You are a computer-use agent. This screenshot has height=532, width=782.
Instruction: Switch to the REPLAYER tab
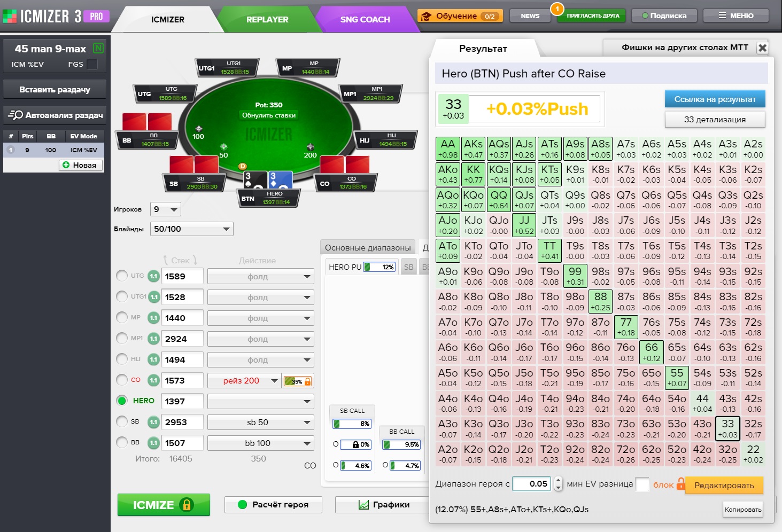pos(267,20)
